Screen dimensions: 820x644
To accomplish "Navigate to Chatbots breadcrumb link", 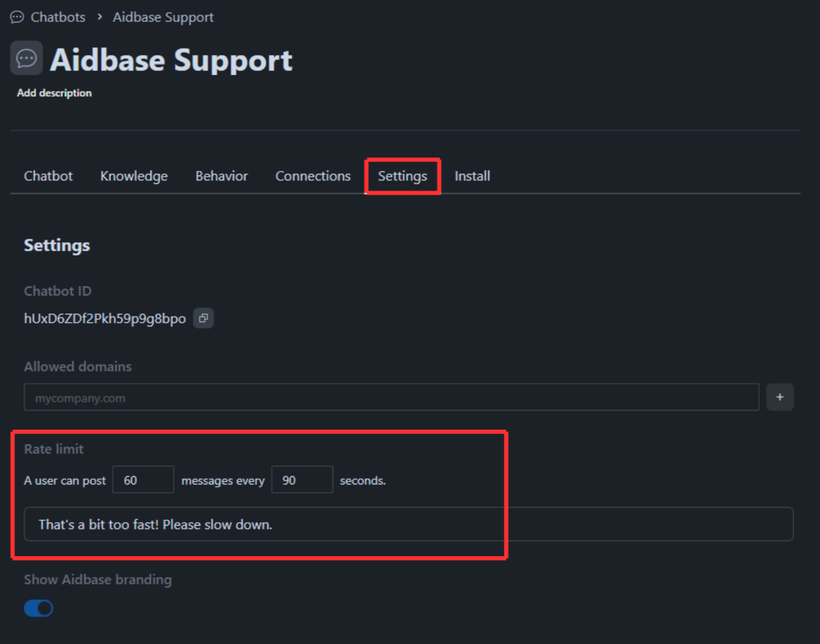I will (x=58, y=17).
